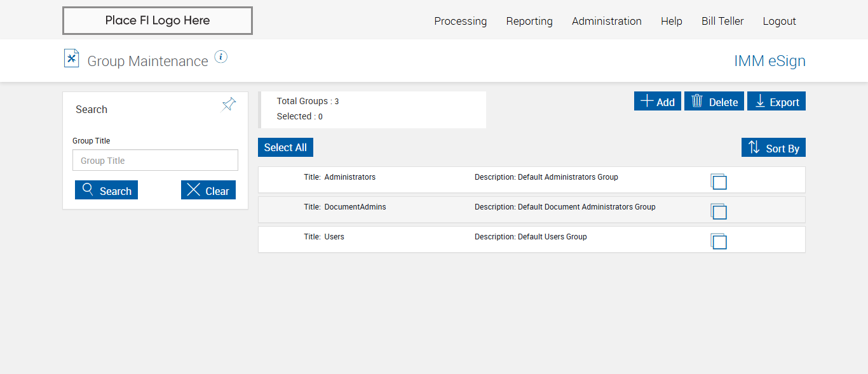The height and width of the screenshot is (374, 868).
Task: Open the Reporting menu
Action: coord(529,21)
